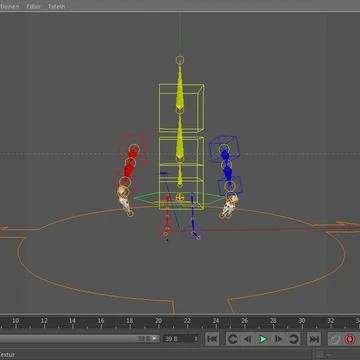
Task: Open the Filter menu in the viewport
Action: 33,6
